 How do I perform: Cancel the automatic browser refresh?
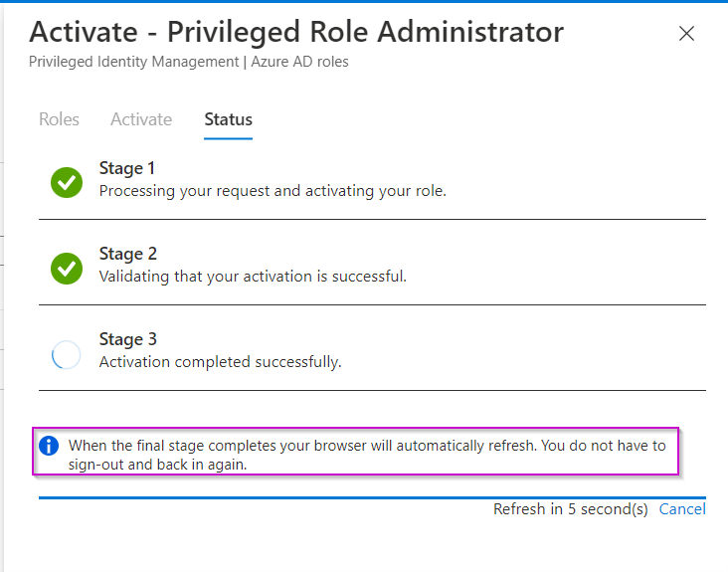(x=682, y=509)
